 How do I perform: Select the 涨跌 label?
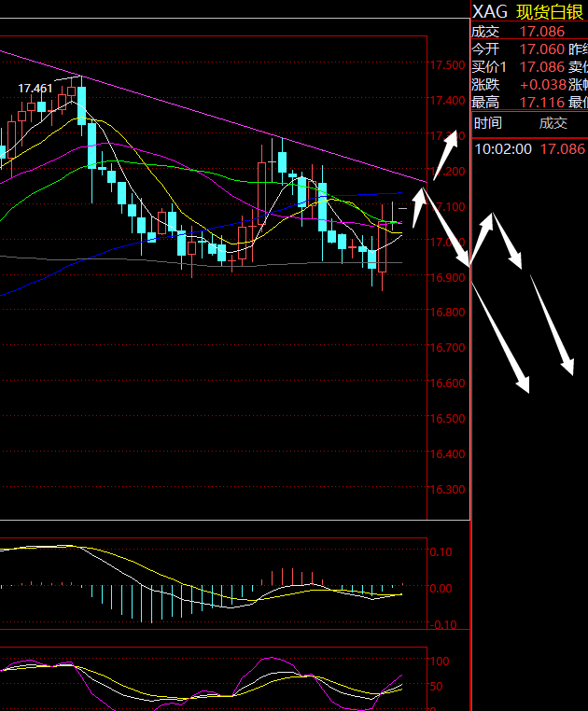[485, 85]
